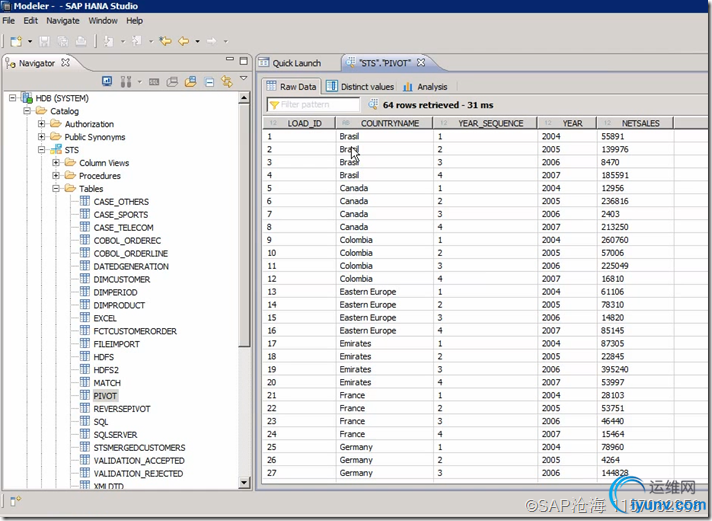Click the Navigator scrollbar down arrow
This screenshot has height=521, width=712.
point(244,483)
